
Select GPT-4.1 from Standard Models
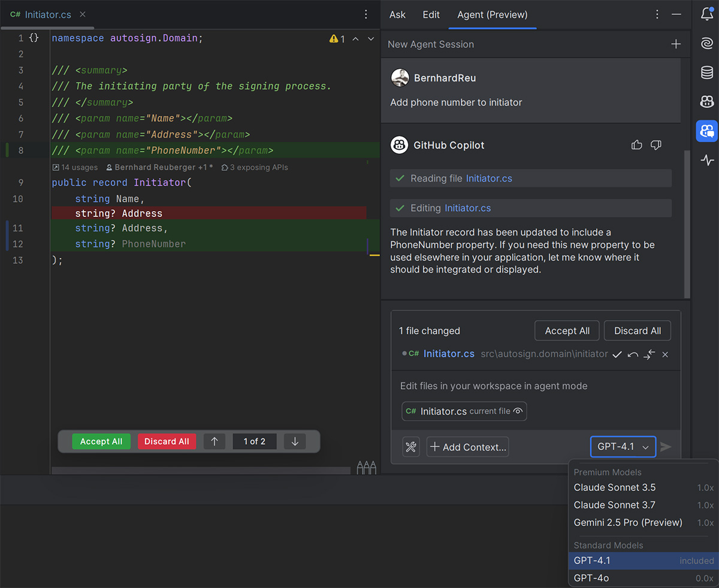click(x=644, y=560)
